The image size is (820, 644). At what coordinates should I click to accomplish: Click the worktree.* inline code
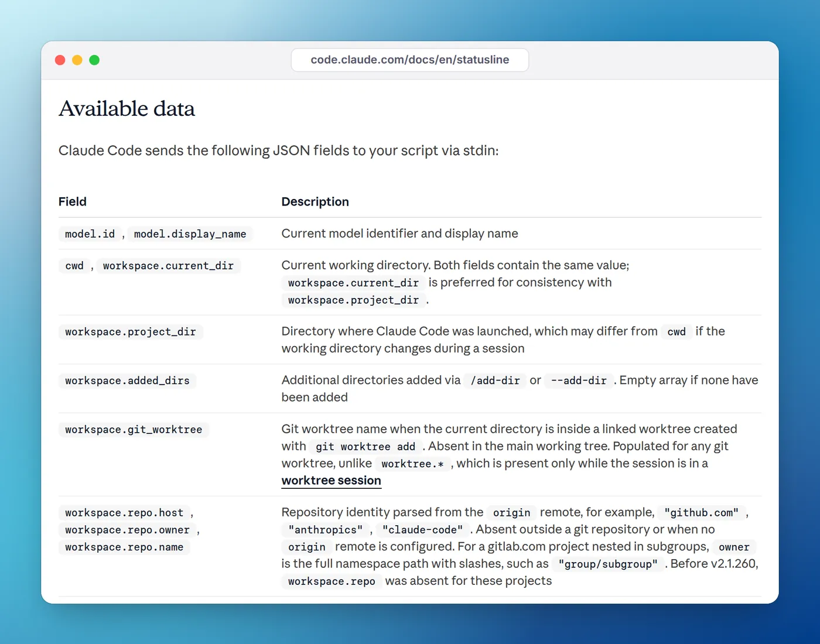412,464
